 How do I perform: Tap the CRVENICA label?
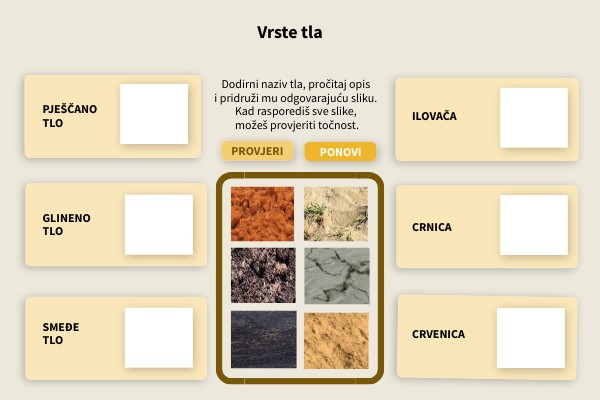pyautogui.click(x=438, y=334)
